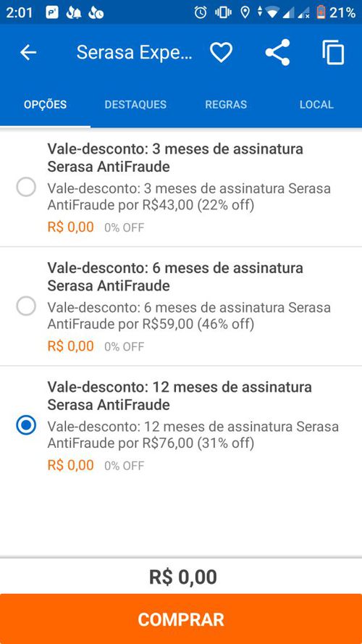
Task: Tap the 6 meses de assinatura heading
Action: click(x=175, y=277)
